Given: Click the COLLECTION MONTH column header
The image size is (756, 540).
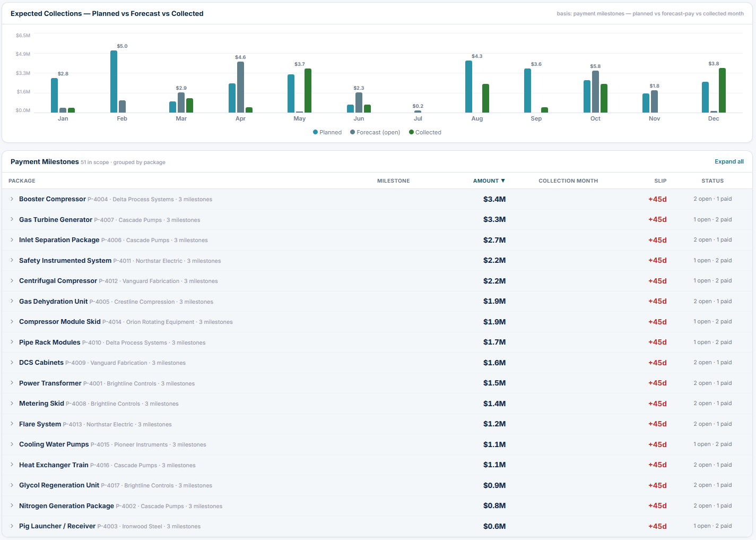Looking at the screenshot, I should (568, 181).
